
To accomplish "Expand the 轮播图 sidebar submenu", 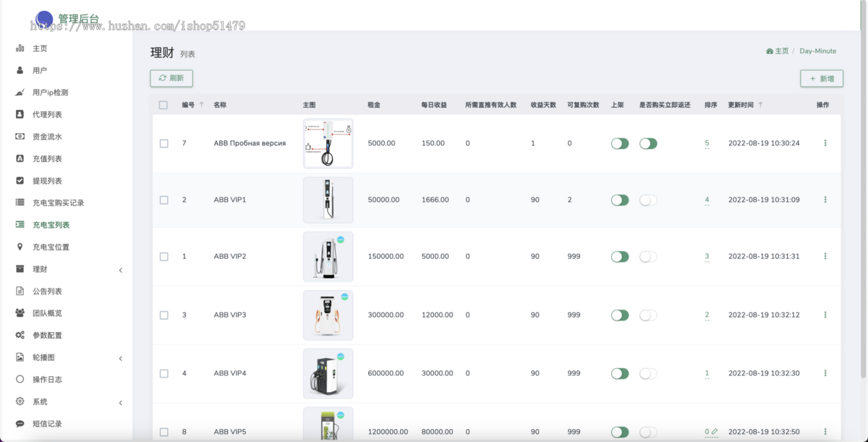I will click(x=121, y=358).
